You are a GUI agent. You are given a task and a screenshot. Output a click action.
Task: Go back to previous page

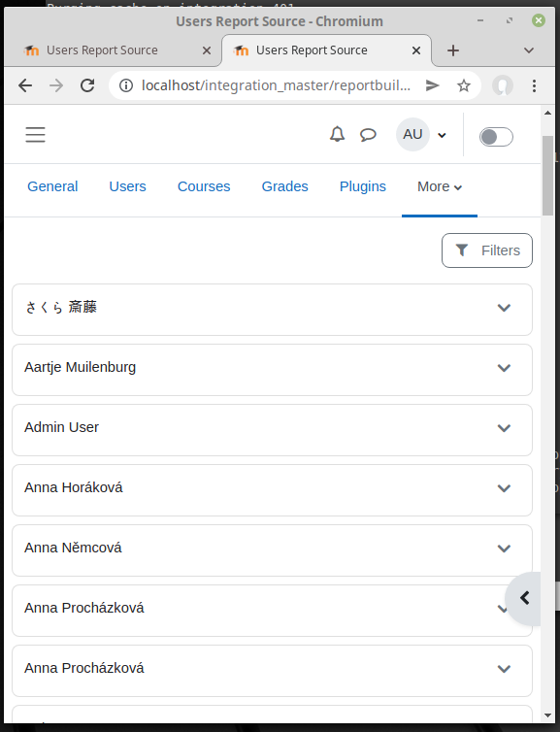(x=25, y=85)
